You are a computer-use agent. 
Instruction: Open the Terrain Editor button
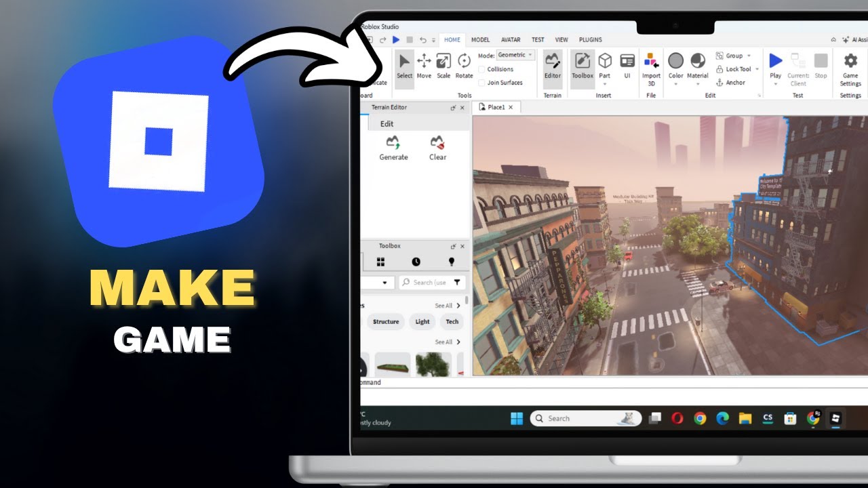tap(553, 66)
